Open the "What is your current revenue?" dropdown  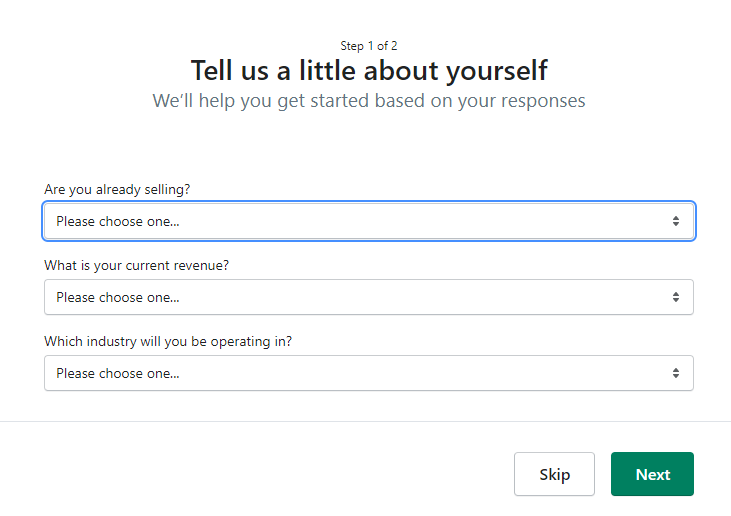[x=369, y=297]
